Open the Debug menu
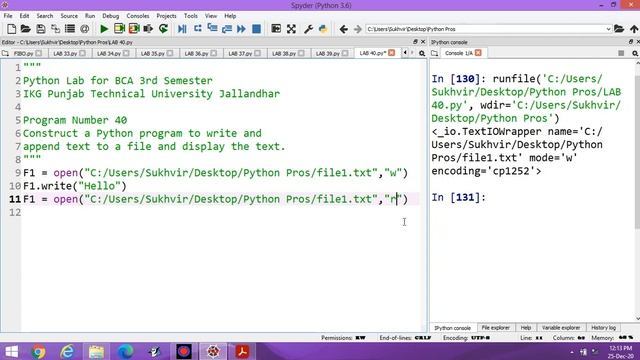640x360 pixels. (x=111, y=16)
